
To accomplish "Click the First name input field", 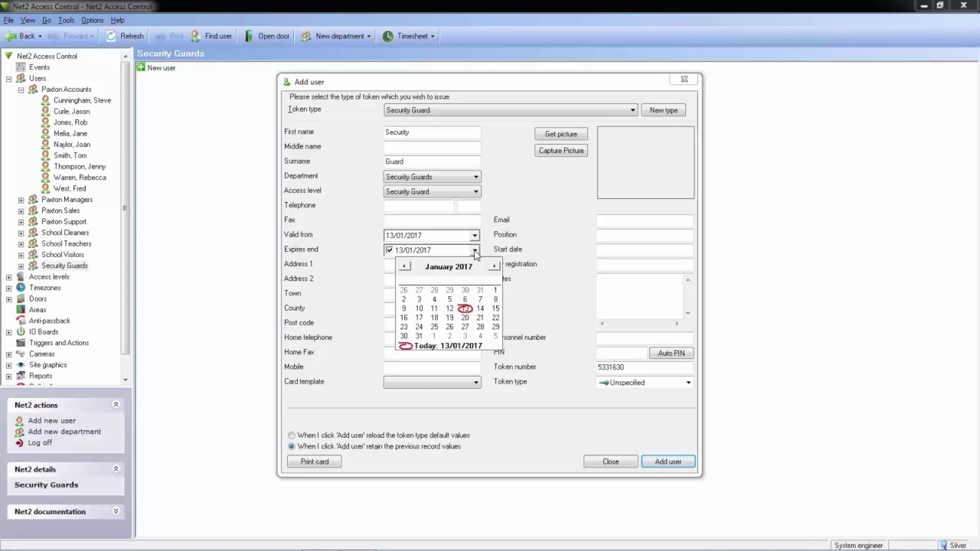I will [x=432, y=132].
